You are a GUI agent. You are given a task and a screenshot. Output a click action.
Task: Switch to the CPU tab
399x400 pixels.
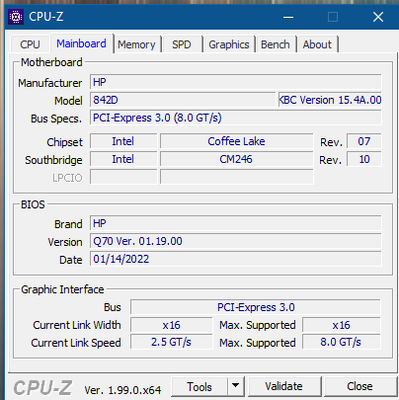click(30, 44)
